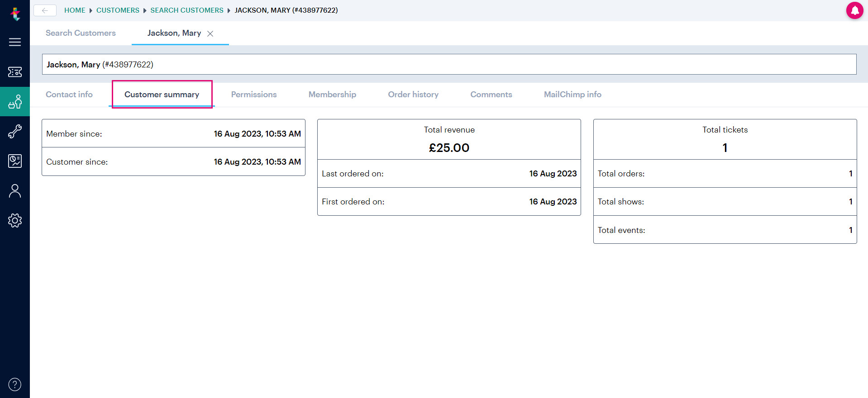
Task: Go to HOME in the breadcrumb
Action: tap(75, 10)
